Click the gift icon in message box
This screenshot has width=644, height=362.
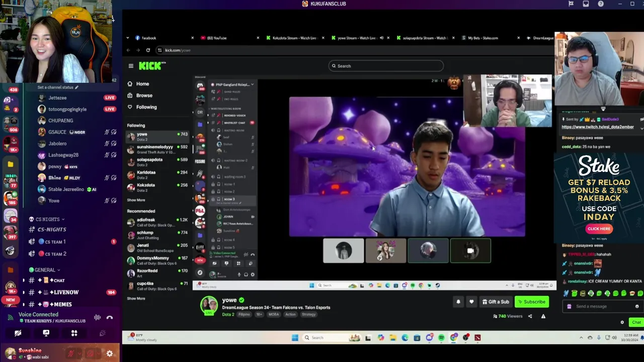[x=569, y=306]
